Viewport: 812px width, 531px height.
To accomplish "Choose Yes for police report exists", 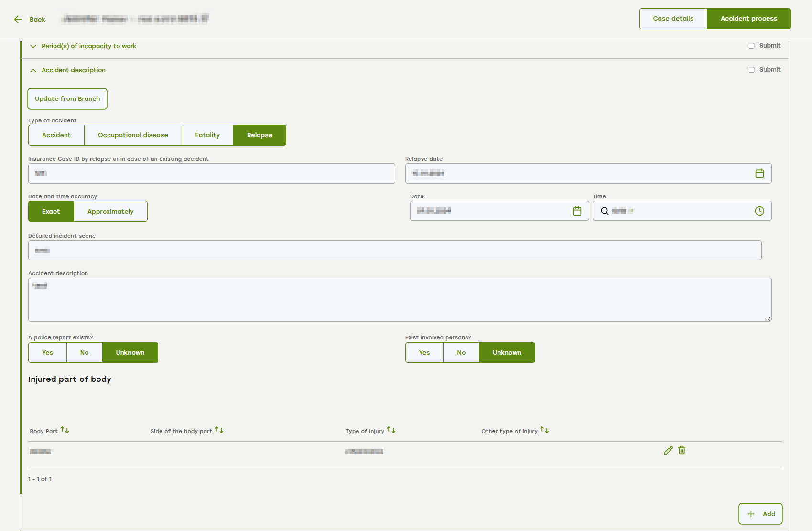I will coord(47,353).
